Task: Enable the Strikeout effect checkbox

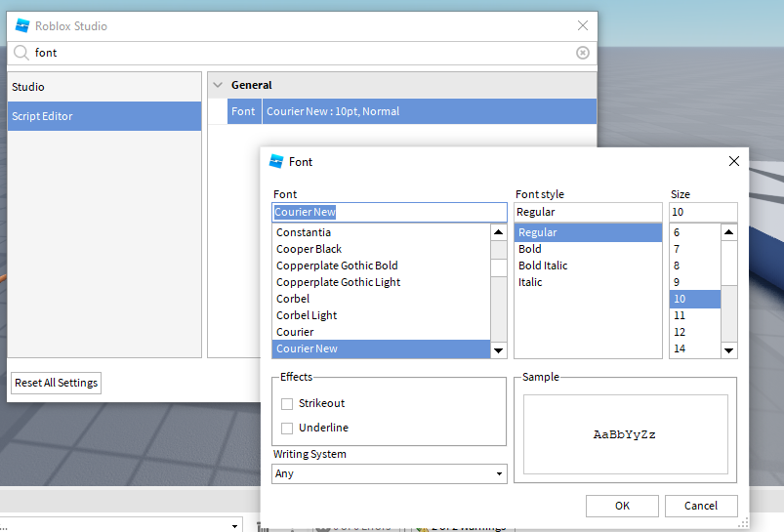Action: 287,403
